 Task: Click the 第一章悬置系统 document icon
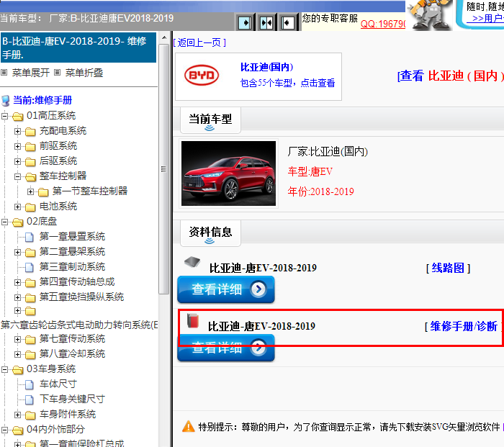30,237
